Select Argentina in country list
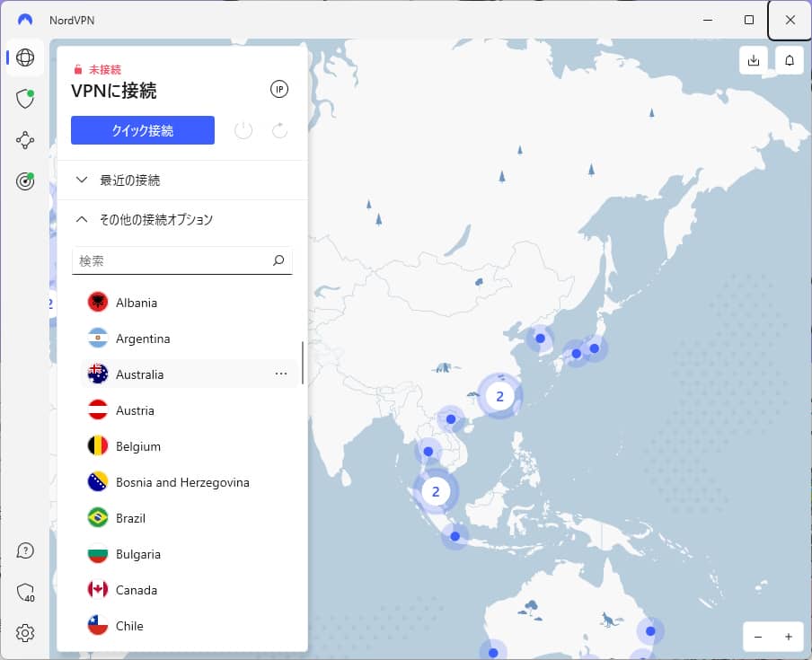812x660 pixels. pos(190,339)
